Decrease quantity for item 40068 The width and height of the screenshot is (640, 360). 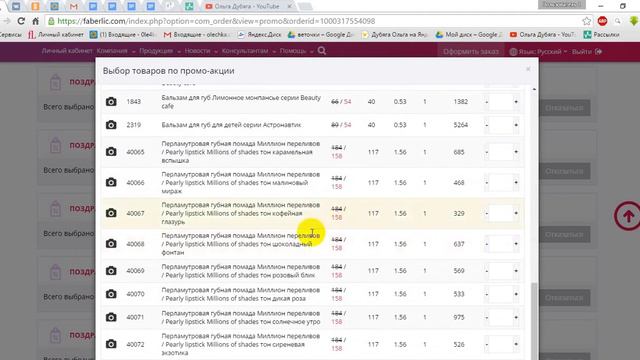coord(487,244)
